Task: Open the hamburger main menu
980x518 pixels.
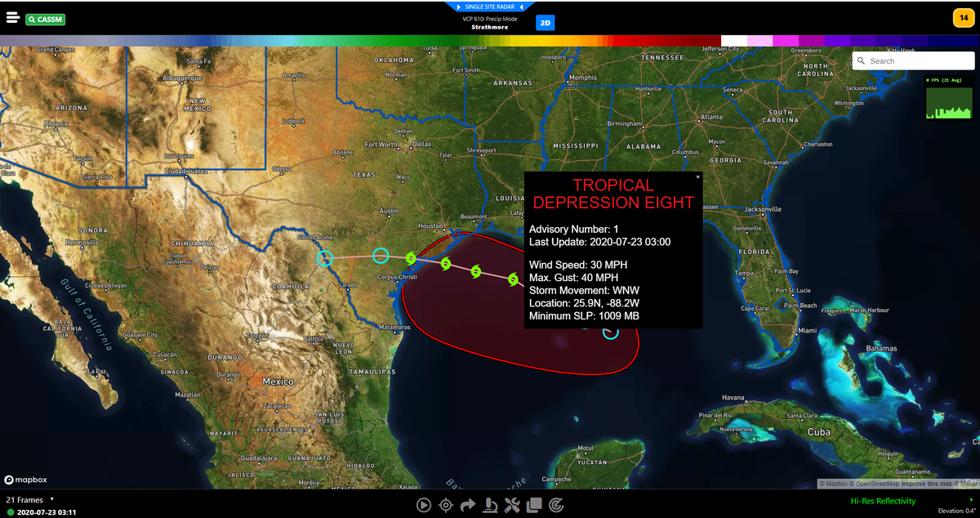Action: tap(12, 17)
